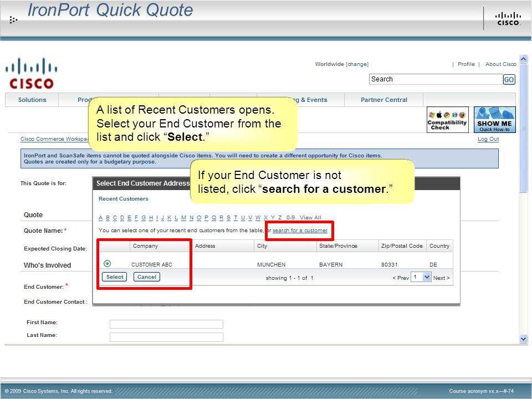This screenshot has height=399, width=532.
Task: Click the Compatibility Check icon
Action: (448, 120)
